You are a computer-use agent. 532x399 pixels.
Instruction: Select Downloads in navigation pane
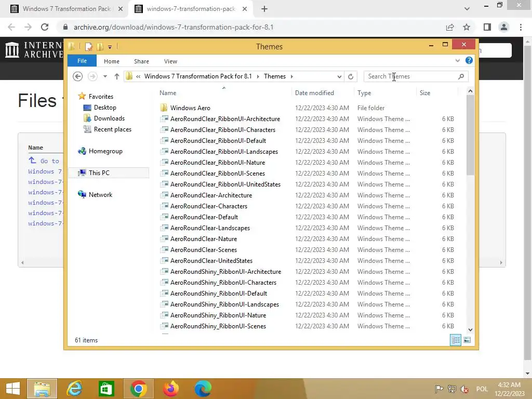click(104, 118)
